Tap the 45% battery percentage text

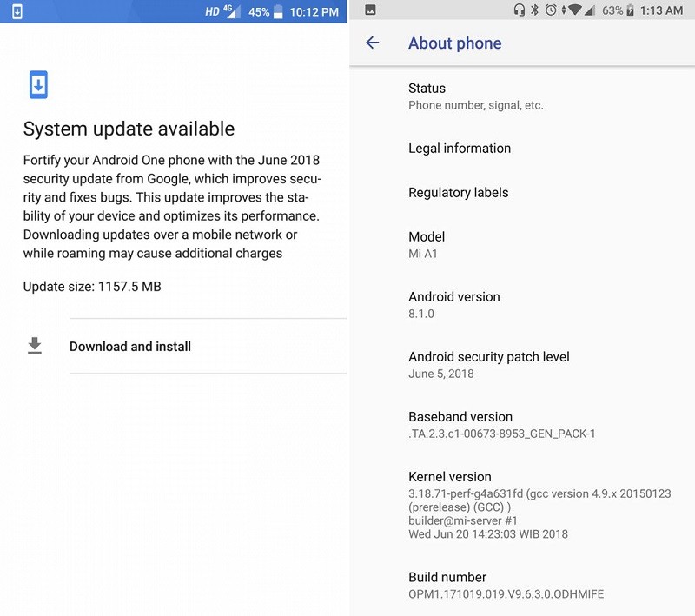pyautogui.click(x=259, y=12)
